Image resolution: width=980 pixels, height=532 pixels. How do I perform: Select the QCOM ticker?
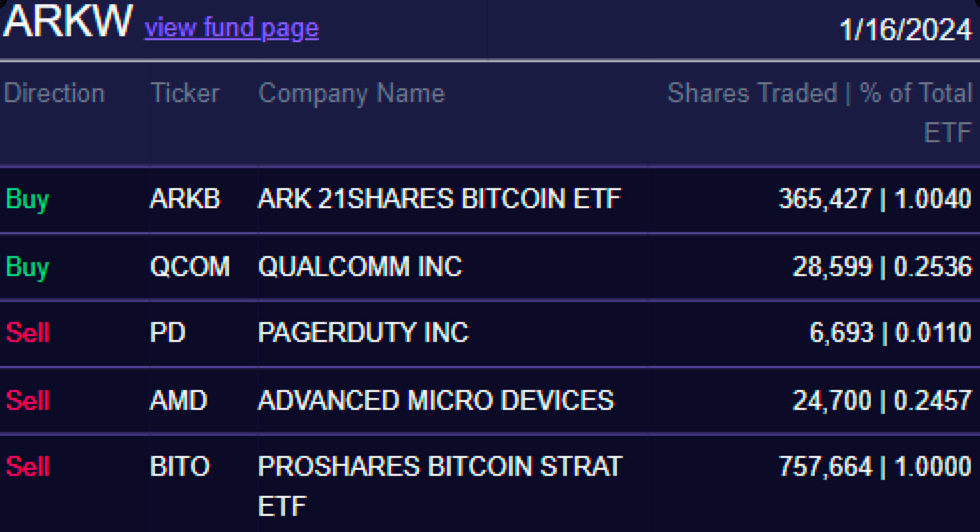click(x=190, y=267)
